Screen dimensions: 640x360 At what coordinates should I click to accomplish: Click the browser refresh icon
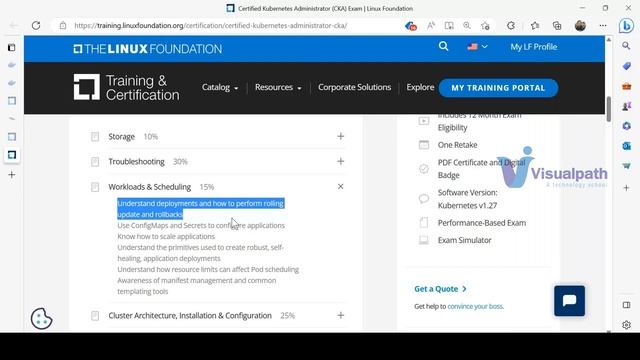[x=36, y=25]
